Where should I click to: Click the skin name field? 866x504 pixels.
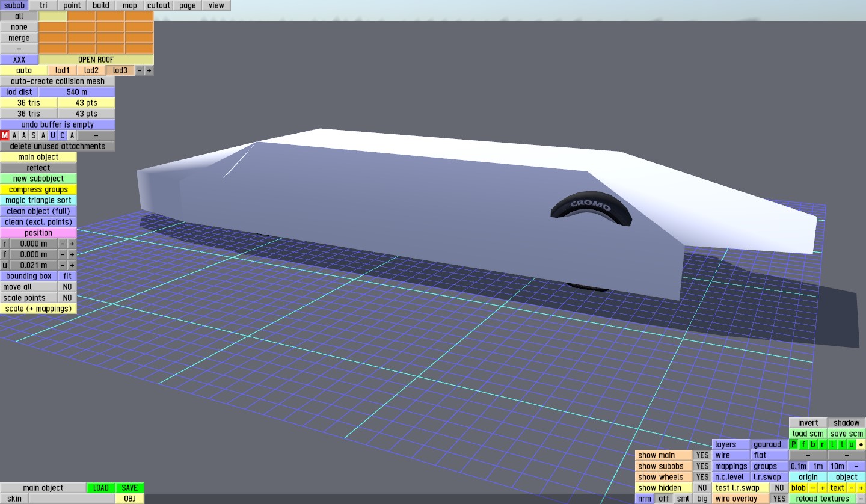pyautogui.click(x=72, y=499)
